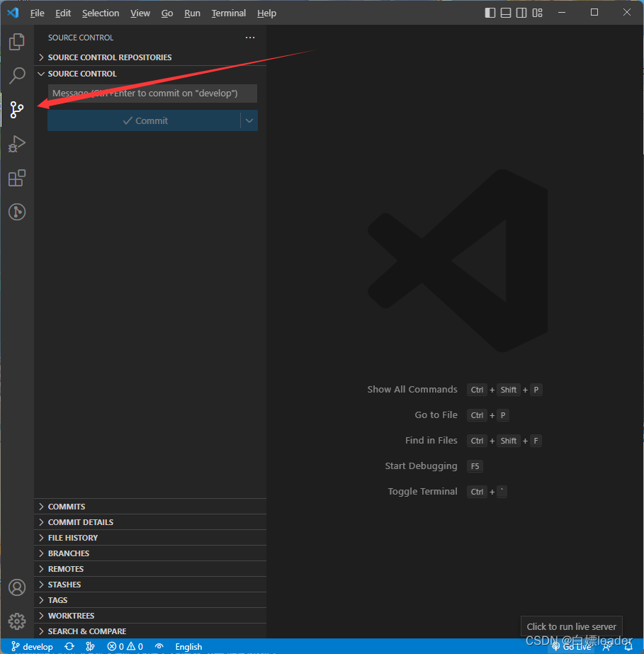Open the Manage gear icon
This screenshot has height=654, width=644.
pyautogui.click(x=17, y=621)
